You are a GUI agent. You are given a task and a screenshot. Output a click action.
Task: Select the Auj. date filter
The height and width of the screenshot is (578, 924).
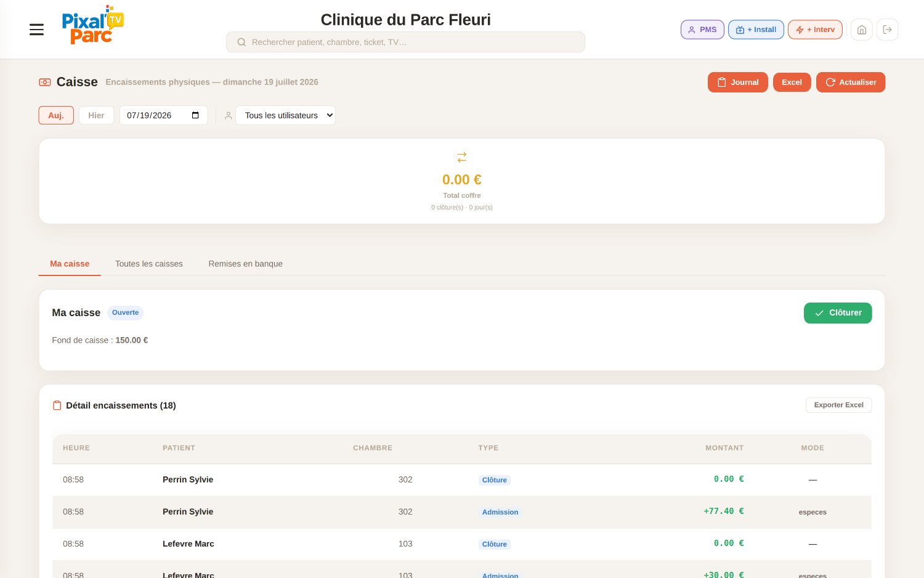(56, 115)
